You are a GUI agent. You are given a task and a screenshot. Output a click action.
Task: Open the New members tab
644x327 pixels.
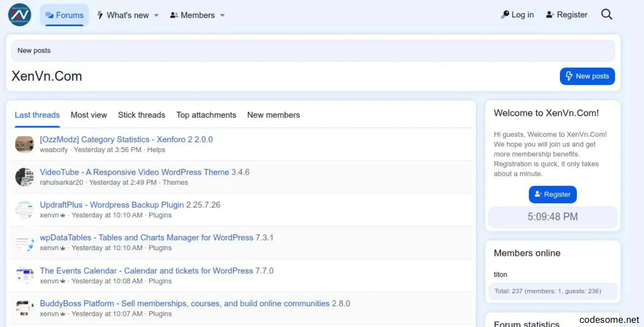pos(273,115)
